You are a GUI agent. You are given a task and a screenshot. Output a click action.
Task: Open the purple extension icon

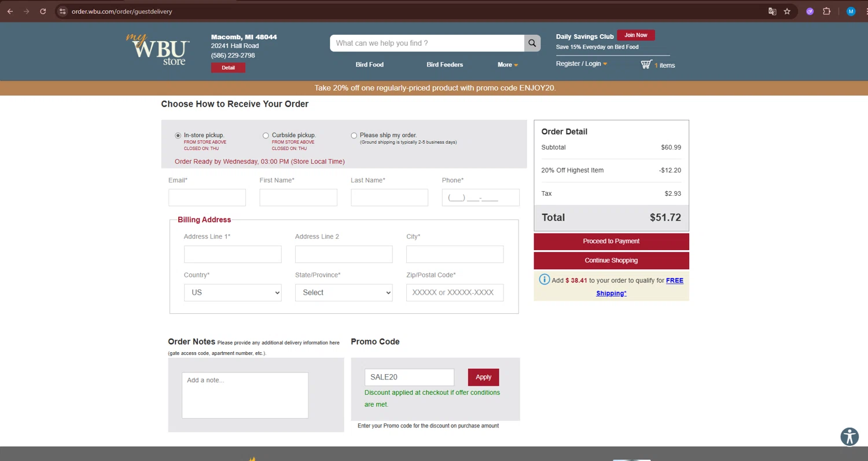(x=810, y=11)
